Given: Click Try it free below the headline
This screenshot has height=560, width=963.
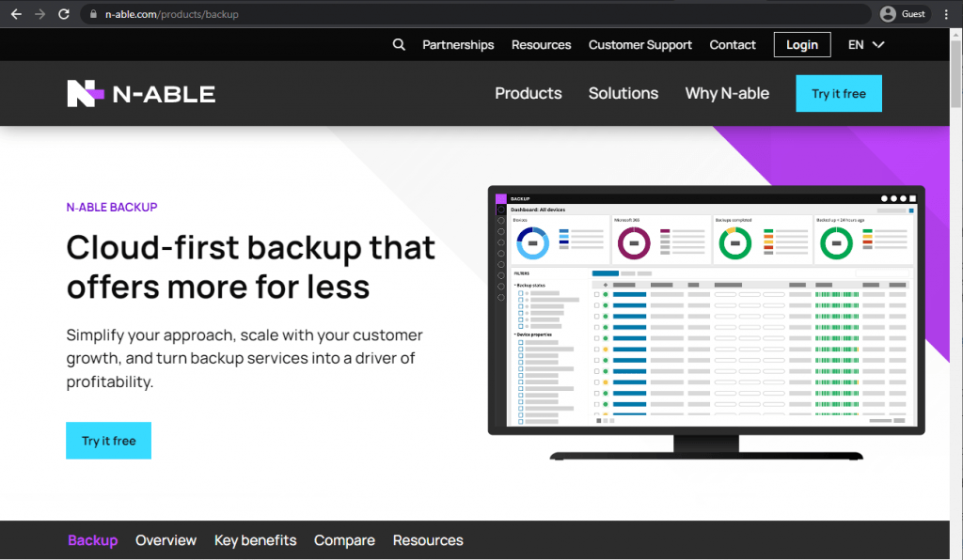Looking at the screenshot, I should tap(109, 441).
